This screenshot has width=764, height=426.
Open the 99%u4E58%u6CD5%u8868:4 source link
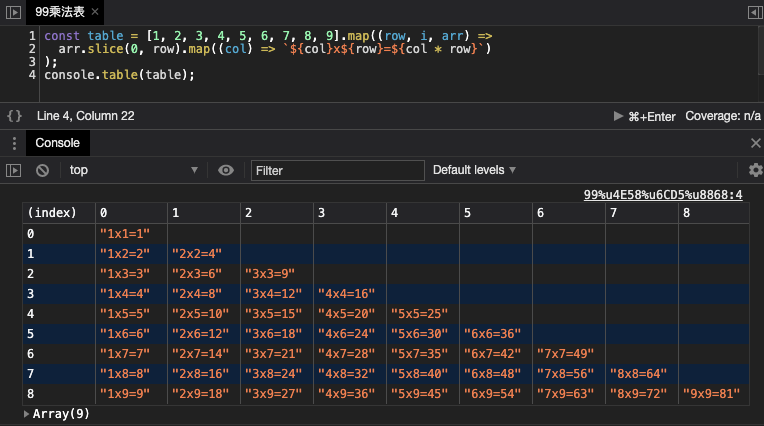tap(663, 194)
